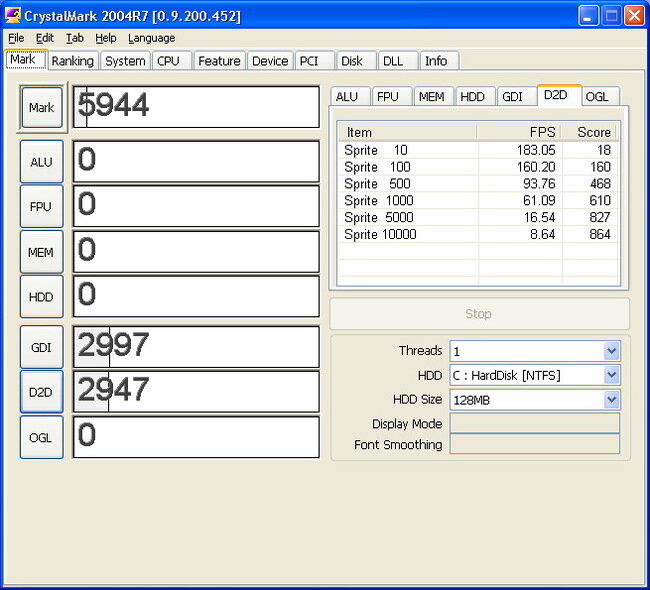Screen dimensions: 650x590
Task: Switch to the Disk tab
Action: (x=356, y=61)
